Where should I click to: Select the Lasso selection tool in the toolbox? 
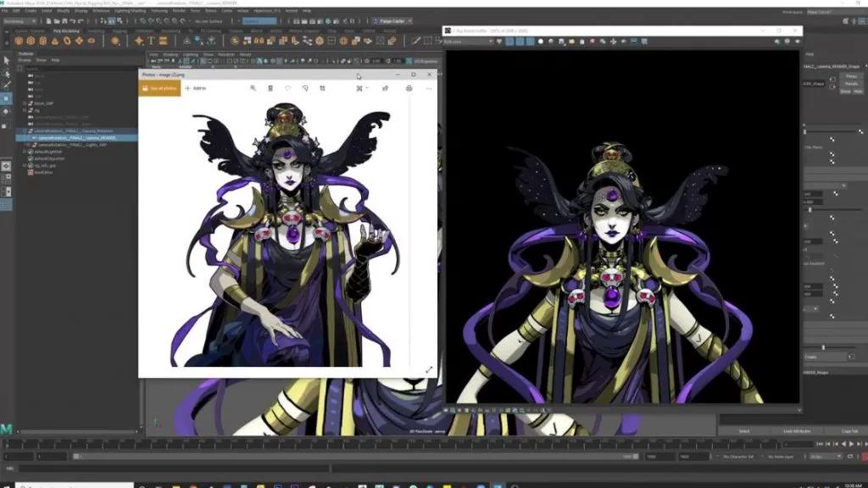click(6, 75)
